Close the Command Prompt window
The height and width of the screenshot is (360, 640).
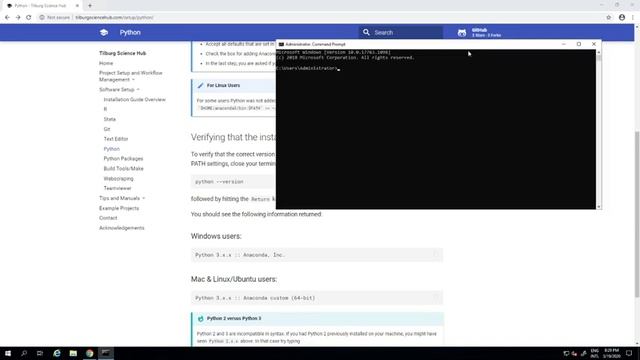(x=594, y=44)
